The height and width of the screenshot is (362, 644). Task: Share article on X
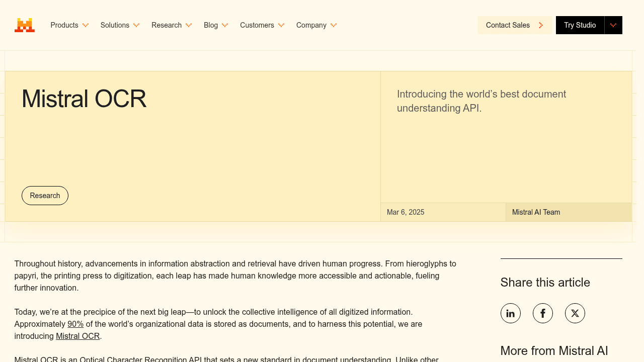click(x=575, y=313)
